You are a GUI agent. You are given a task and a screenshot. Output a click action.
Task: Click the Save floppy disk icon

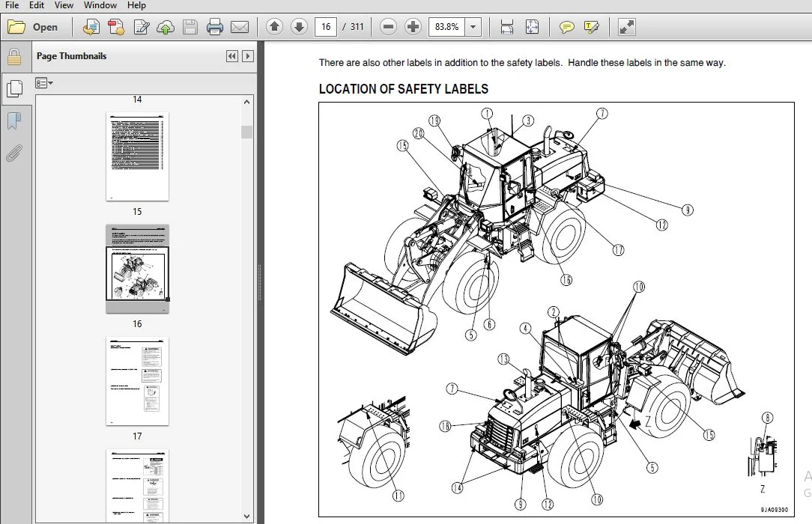pos(190,27)
